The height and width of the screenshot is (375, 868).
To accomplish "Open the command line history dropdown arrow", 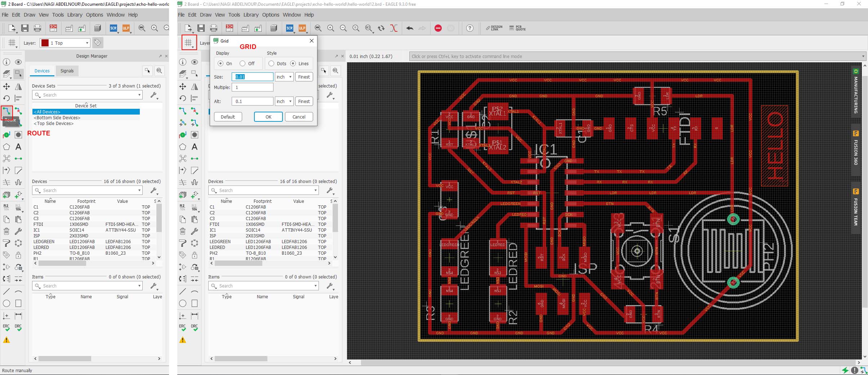I will pyautogui.click(x=863, y=56).
